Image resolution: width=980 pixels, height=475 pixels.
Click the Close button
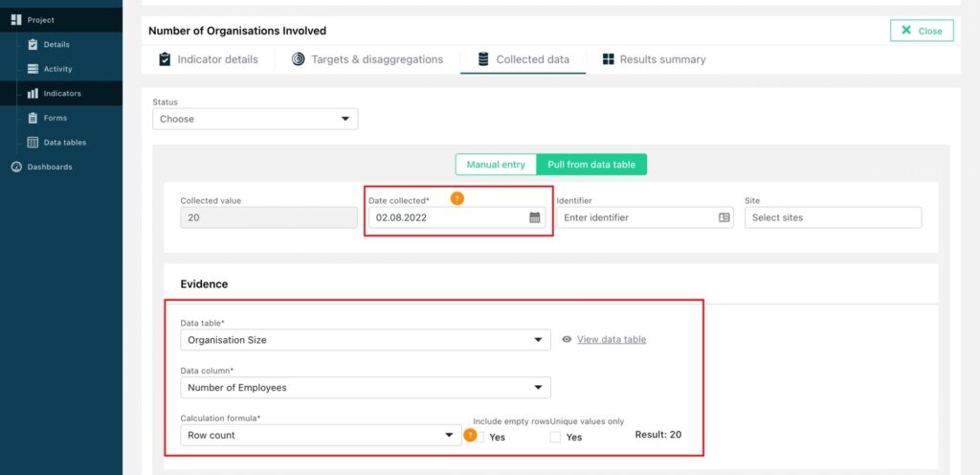pyautogui.click(x=922, y=31)
